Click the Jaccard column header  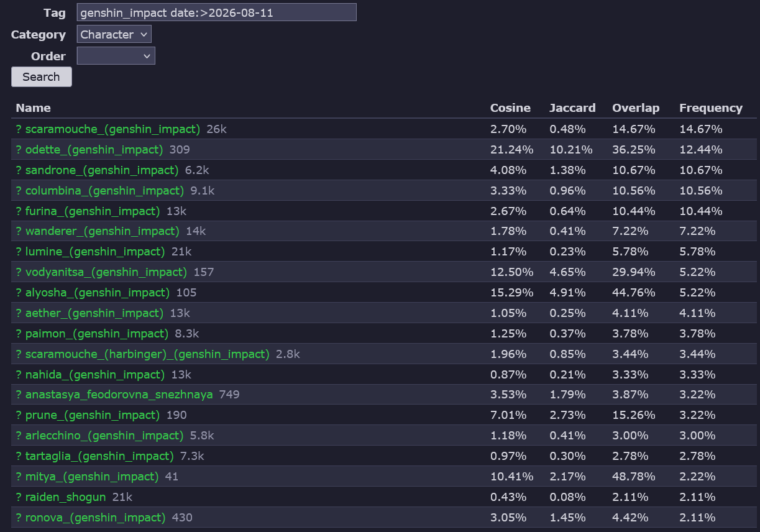click(572, 108)
